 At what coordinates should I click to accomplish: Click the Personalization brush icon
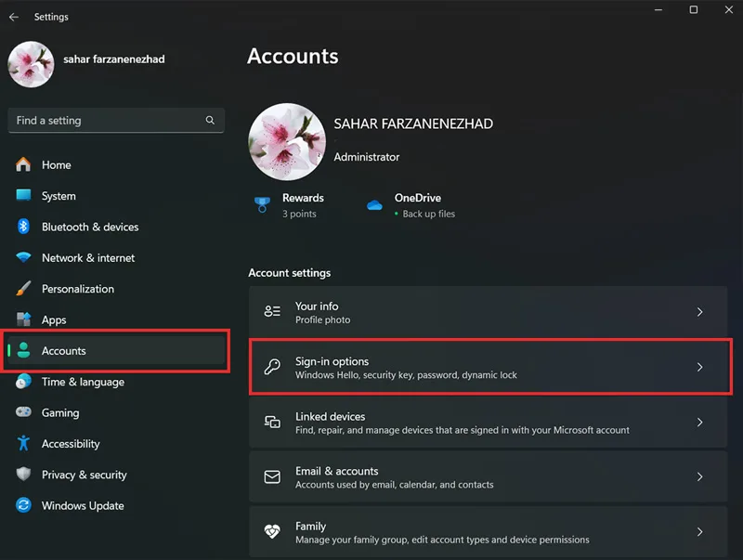coord(23,289)
